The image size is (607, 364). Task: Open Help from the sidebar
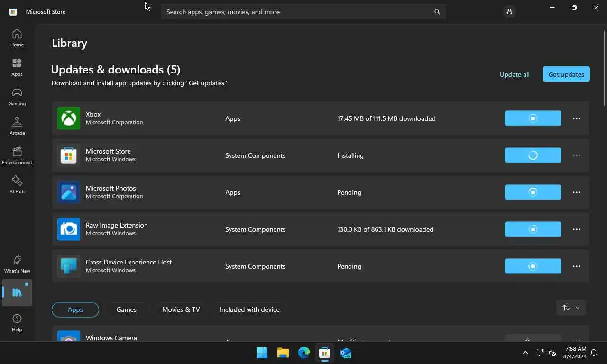(17, 323)
